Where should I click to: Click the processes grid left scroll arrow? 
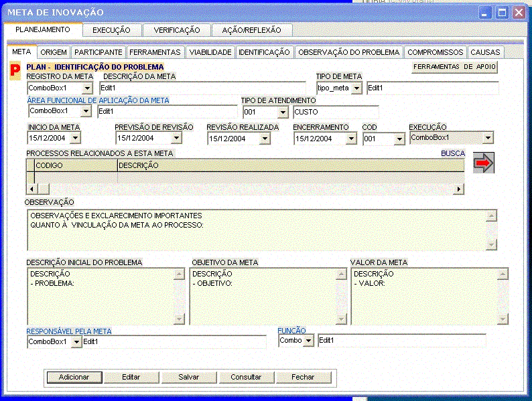(32, 189)
